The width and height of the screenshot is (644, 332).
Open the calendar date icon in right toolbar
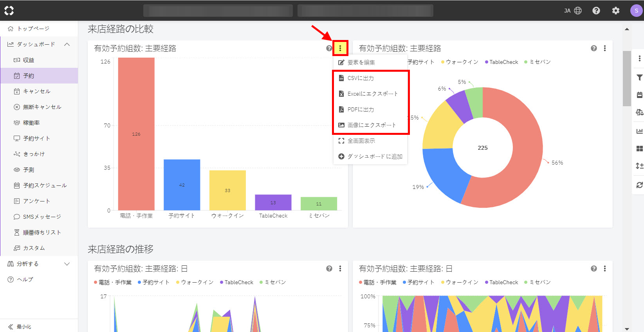639,95
